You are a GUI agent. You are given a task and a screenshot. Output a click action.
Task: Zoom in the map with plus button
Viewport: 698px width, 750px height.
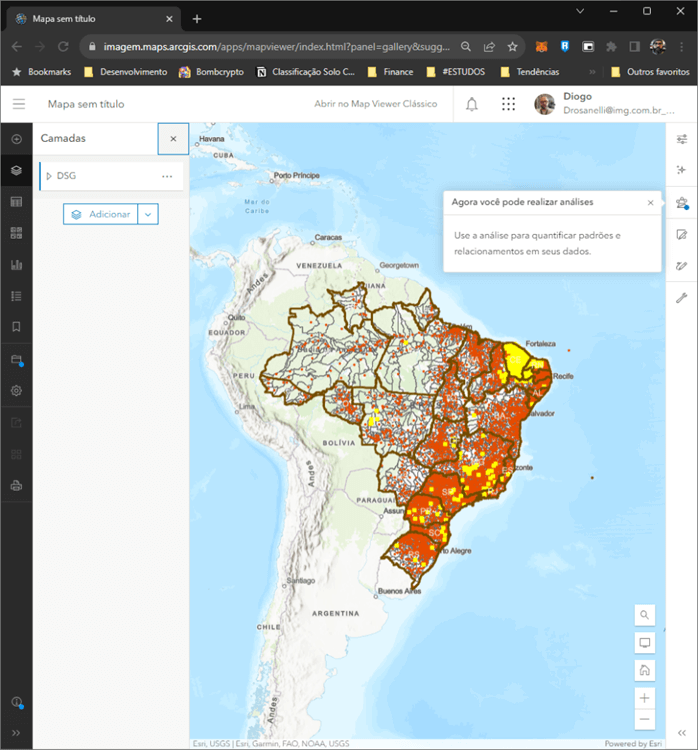point(645,697)
